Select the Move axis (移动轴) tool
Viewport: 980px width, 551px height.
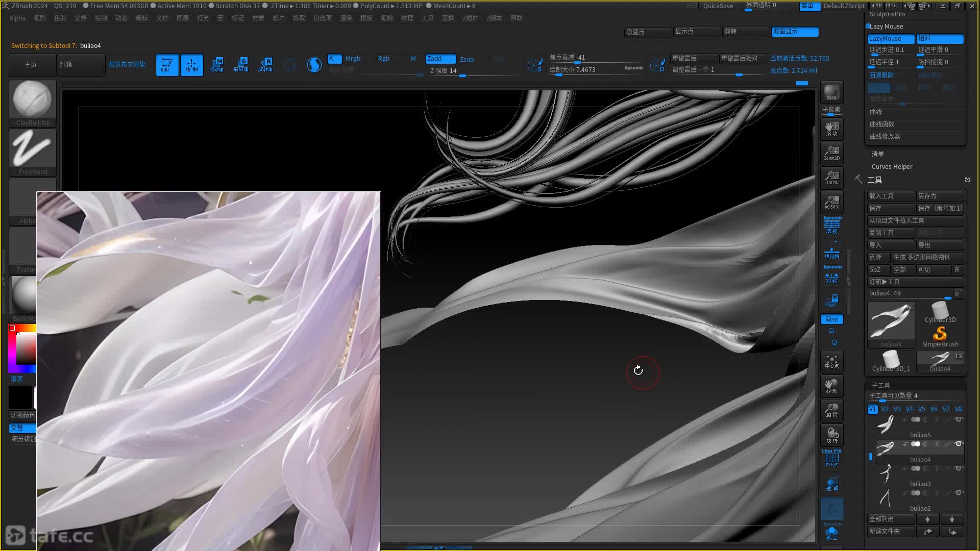216,65
